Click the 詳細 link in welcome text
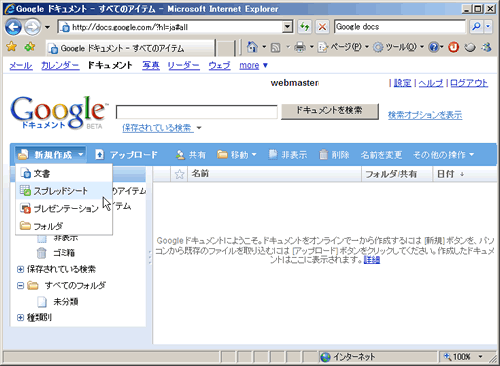 pos(372,259)
